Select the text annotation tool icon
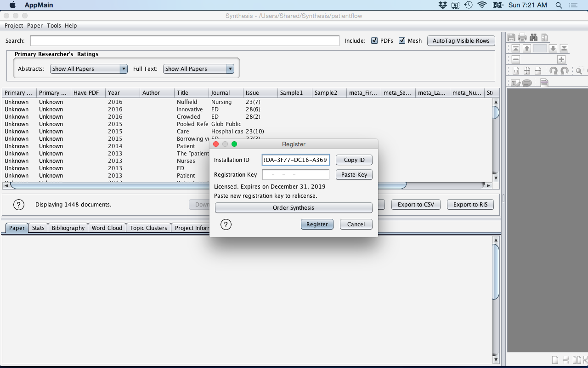588x368 pixels. pyautogui.click(x=515, y=83)
